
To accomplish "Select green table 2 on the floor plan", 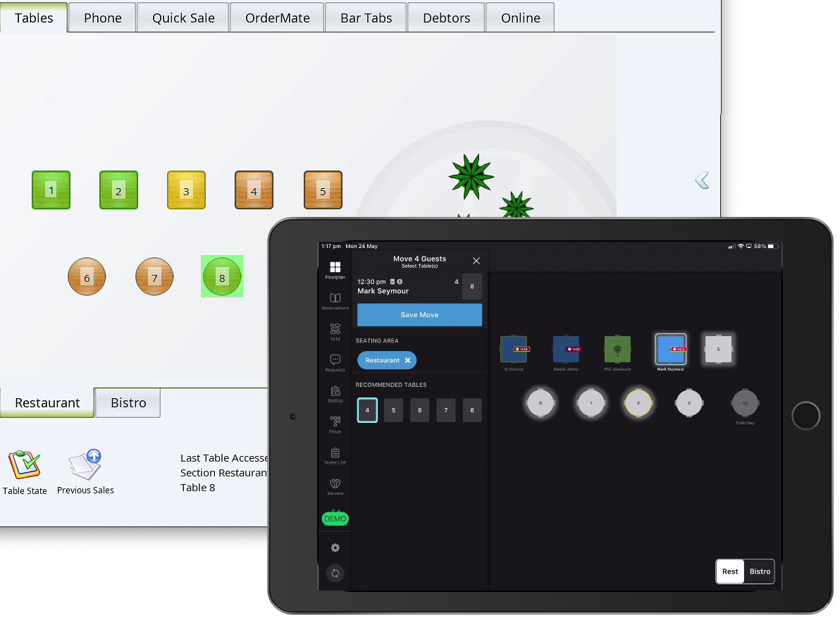I will 118,190.
